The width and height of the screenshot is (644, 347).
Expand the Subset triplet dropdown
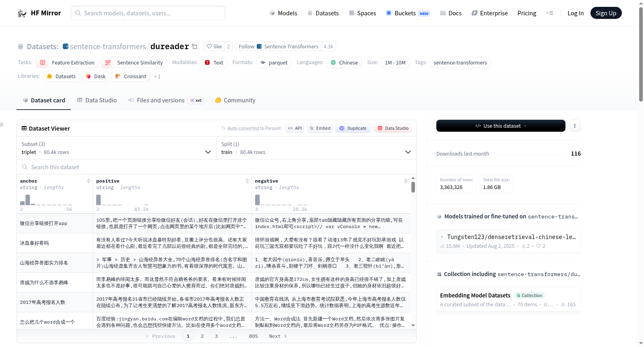[x=116, y=148]
